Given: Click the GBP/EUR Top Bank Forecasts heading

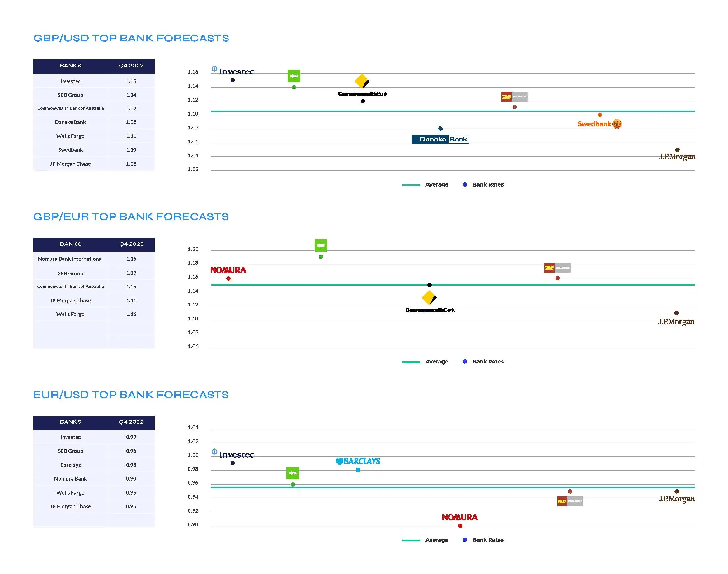Looking at the screenshot, I should pos(131,217).
